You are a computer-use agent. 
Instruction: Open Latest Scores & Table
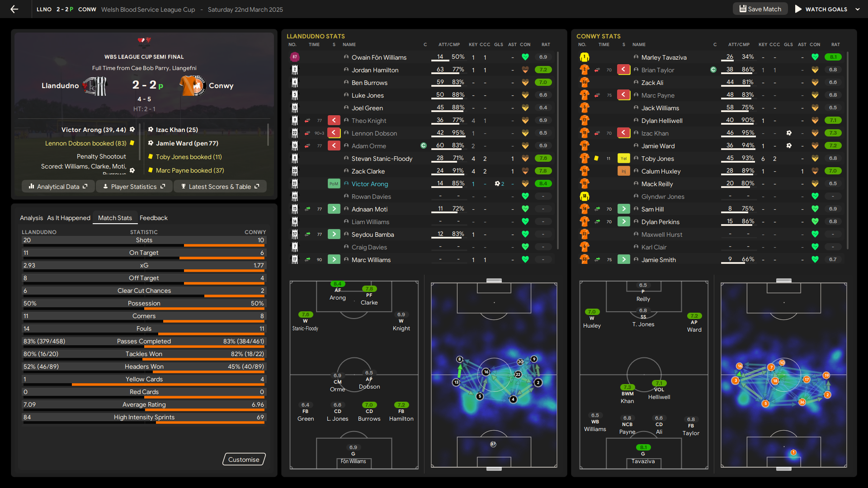(x=220, y=187)
